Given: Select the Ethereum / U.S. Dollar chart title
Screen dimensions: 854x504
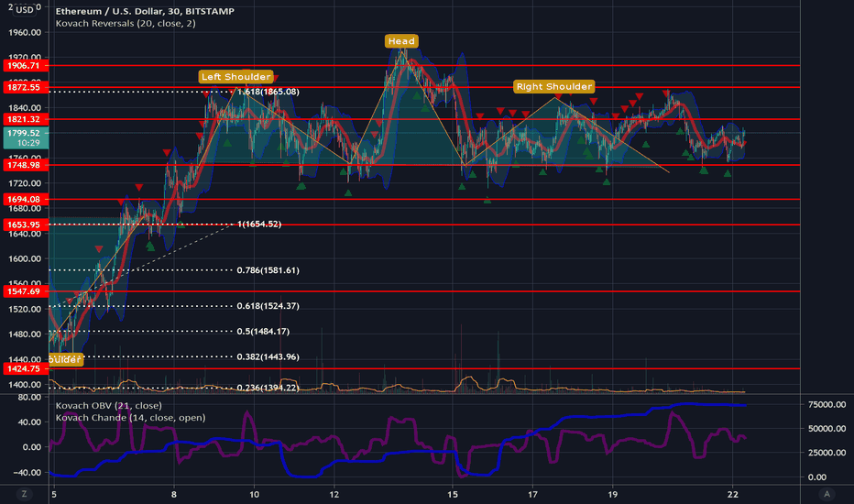Looking at the screenshot, I should point(145,11).
